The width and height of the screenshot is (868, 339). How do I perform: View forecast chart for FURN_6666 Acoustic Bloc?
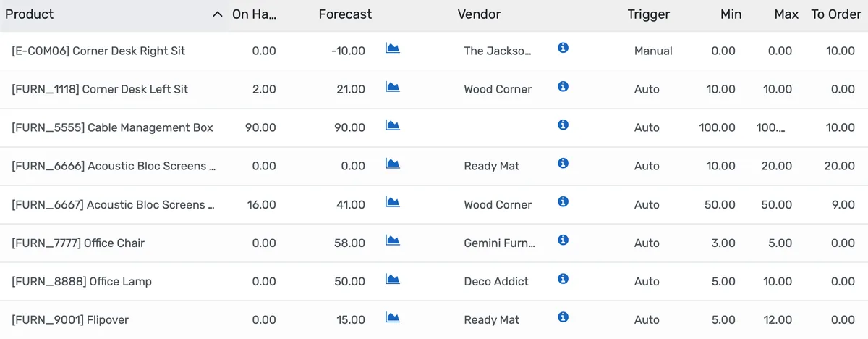pos(393,164)
